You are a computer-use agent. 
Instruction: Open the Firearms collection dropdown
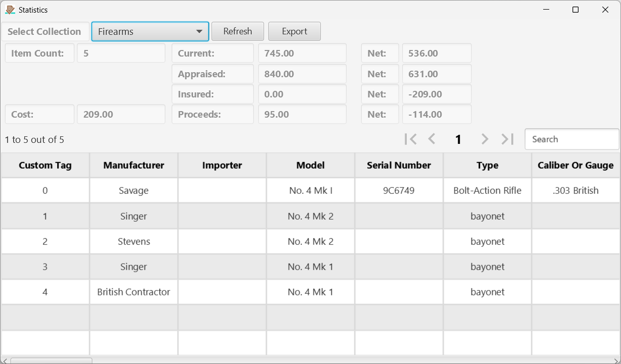[150, 31]
